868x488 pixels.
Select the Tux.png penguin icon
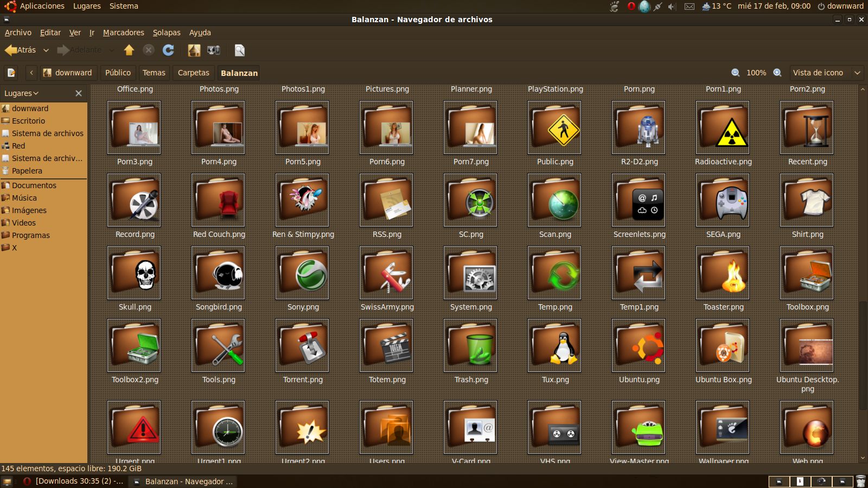point(555,345)
